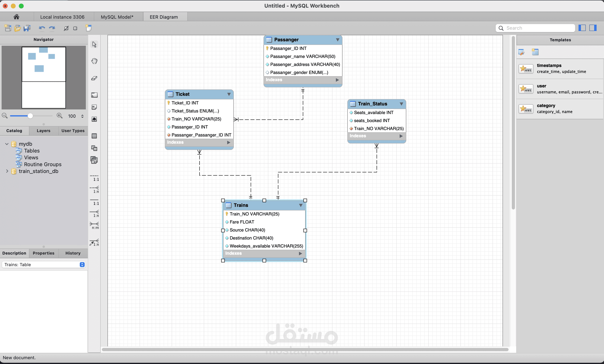This screenshot has width=604, height=364.
Task: Toggle the left sidebar panel
Action: [582, 28]
